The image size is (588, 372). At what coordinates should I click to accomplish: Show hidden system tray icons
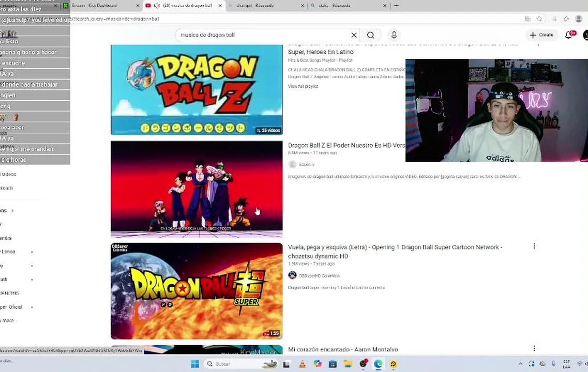coord(520,364)
